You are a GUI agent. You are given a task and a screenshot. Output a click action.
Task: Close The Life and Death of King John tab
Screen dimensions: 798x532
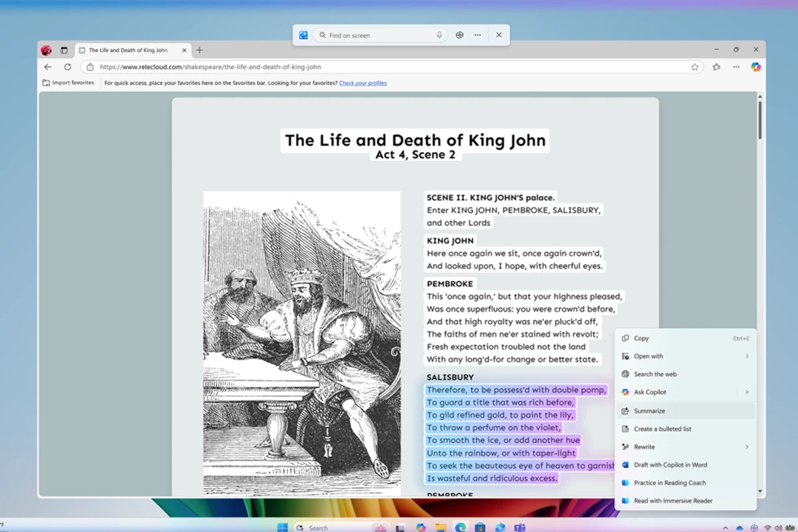(x=185, y=50)
